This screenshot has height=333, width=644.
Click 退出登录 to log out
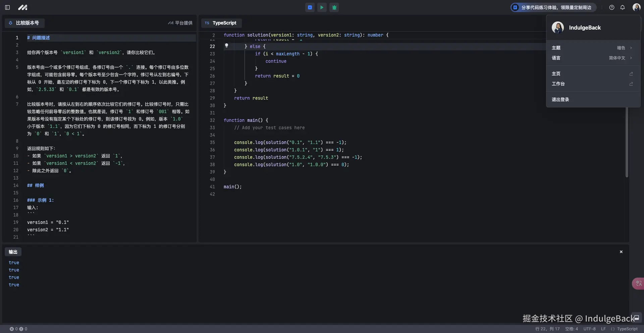560,100
